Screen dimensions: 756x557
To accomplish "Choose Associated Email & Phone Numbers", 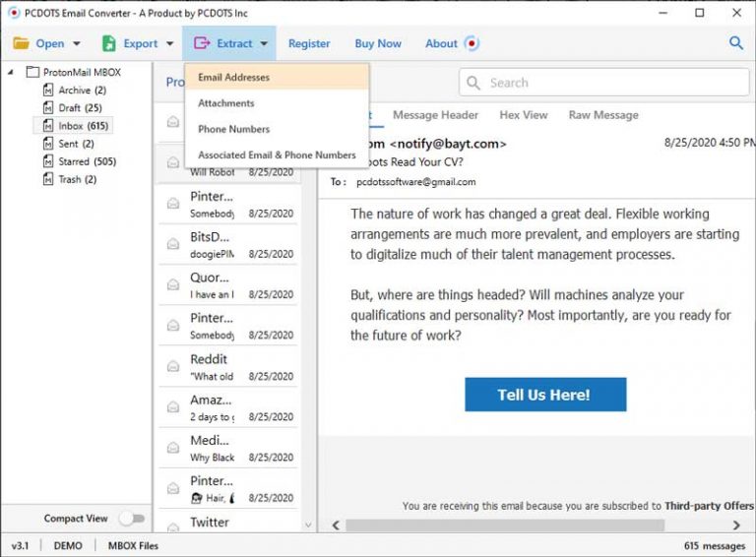I will [x=277, y=155].
